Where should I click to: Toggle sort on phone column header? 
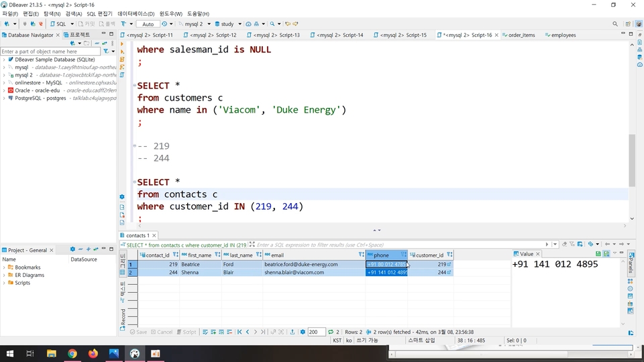(403, 255)
